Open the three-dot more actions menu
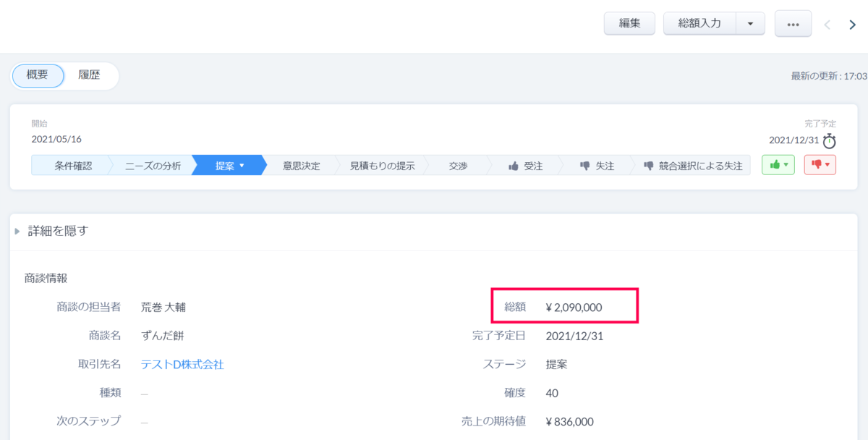Screen dimensions: 868x440 point(793,24)
